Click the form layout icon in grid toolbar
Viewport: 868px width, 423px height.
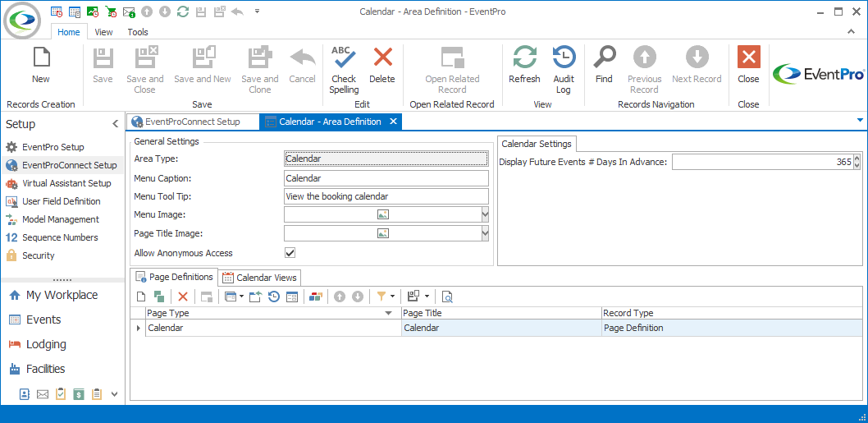(292, 297)
